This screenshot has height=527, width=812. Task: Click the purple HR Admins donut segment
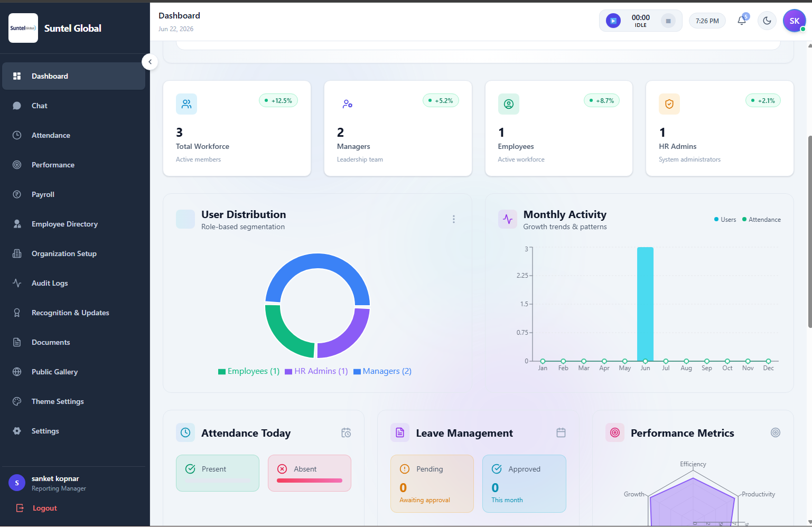click(x=350, y=337)
